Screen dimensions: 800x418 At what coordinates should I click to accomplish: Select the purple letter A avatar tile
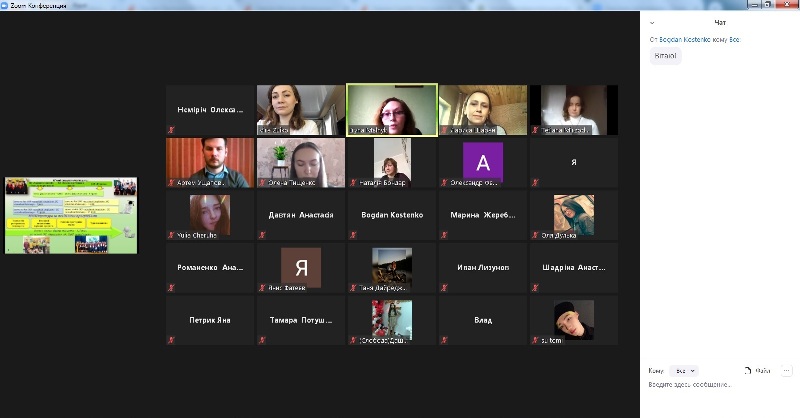[x=483, y=162]
